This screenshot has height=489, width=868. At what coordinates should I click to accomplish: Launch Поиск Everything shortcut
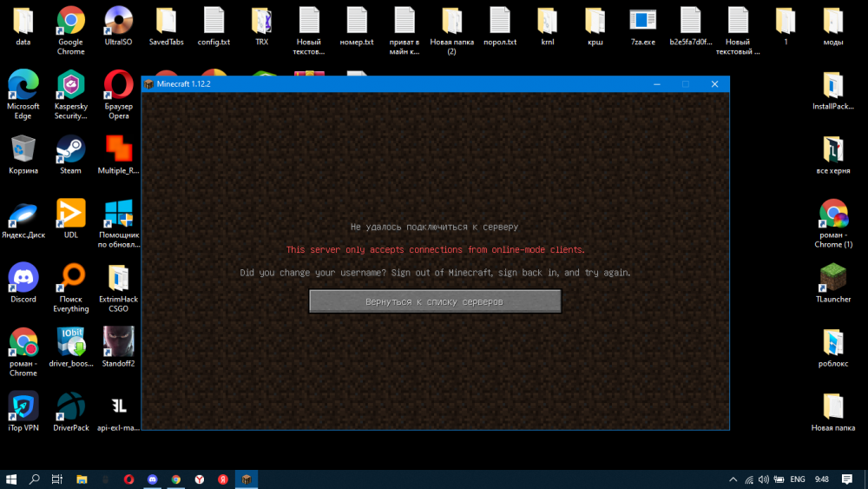click(71, 288)
